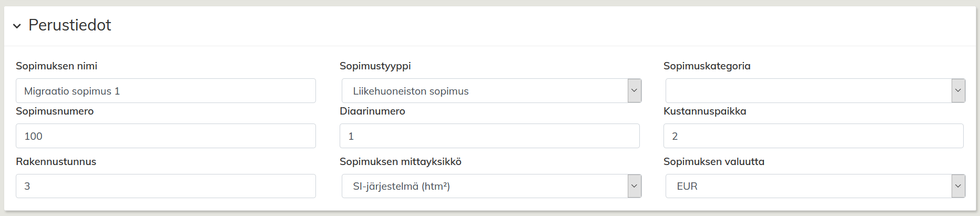Click the Sopimustyyppi label text
Screen dimensions: 980x216
375,66
